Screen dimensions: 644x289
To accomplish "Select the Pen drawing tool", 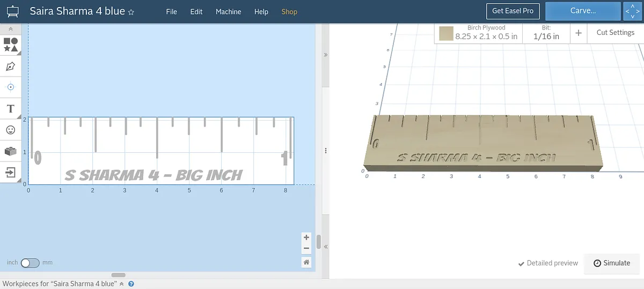I will point(10,66).
